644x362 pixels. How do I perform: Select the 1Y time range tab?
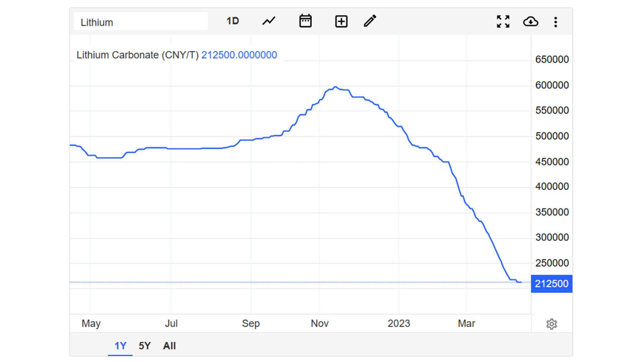[x=120, y=346]
